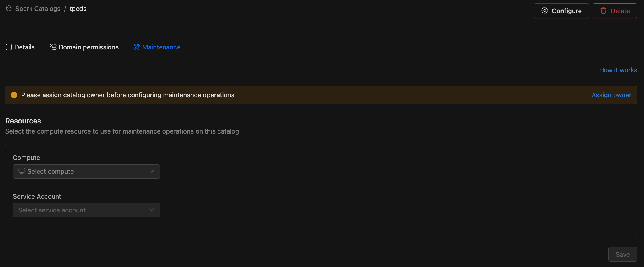Click the Configure button label

click(567, 11)
